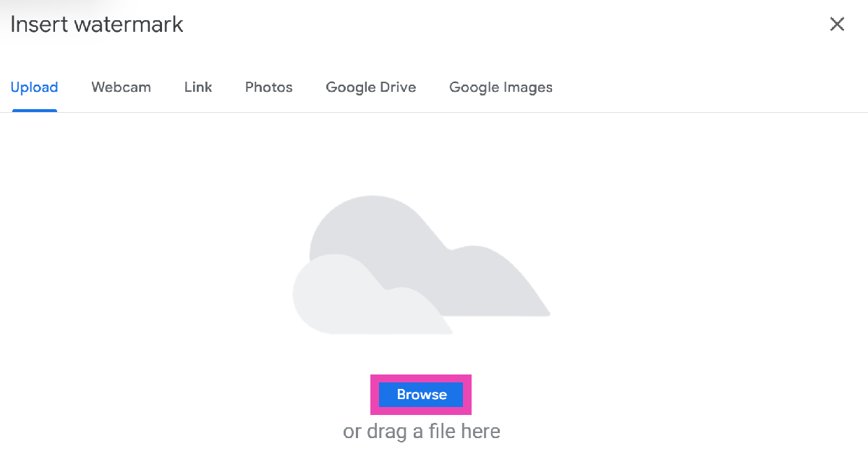The height and width of the screenshot is (454, 868).
Task: Click the Insert watermark title text
Action: click(96, 25)
